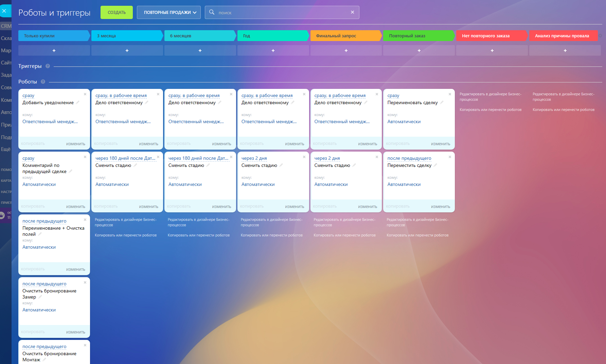Open сразу delay setting of Добавить уведомление
The height and width of the screenshot is (364, 606).
point(28,96)
